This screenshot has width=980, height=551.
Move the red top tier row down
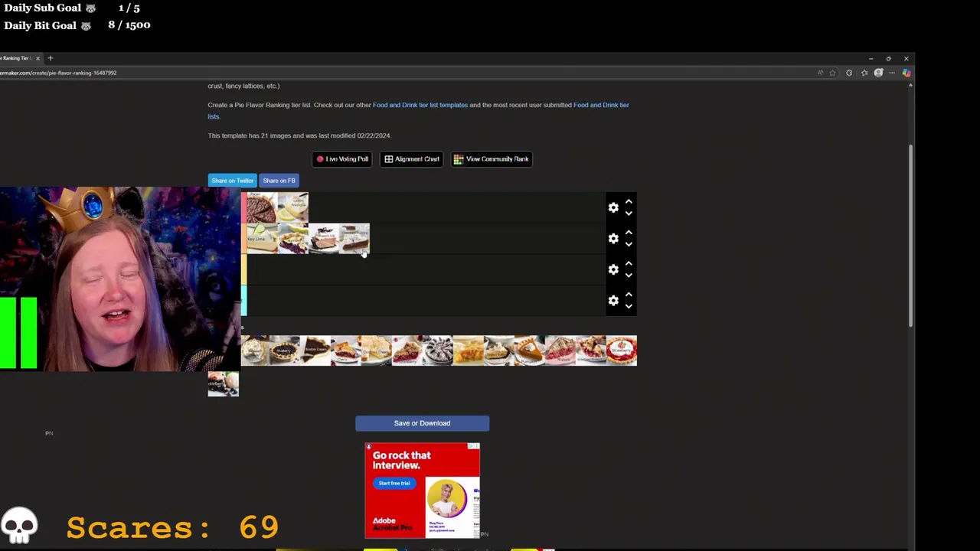[x=629, y=214]
